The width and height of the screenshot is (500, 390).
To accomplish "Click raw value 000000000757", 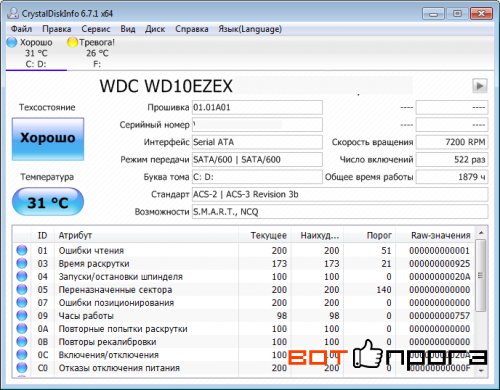I will (x=440, y=315).
